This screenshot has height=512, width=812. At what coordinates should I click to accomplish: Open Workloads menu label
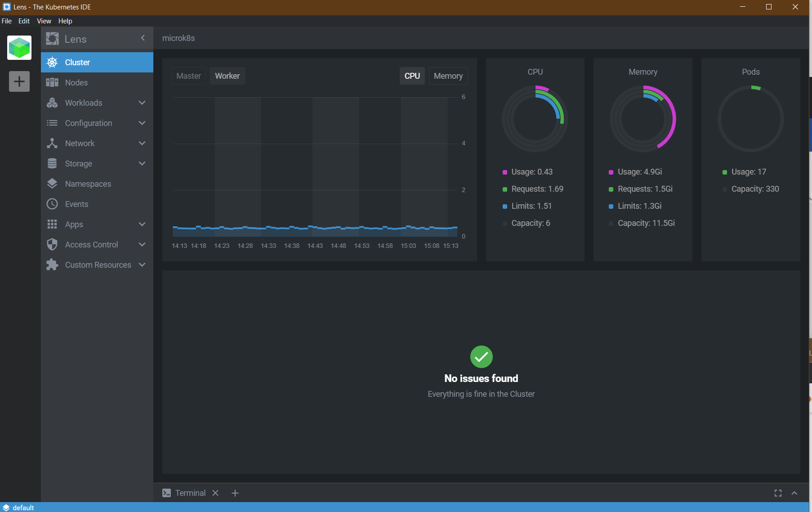84,103
